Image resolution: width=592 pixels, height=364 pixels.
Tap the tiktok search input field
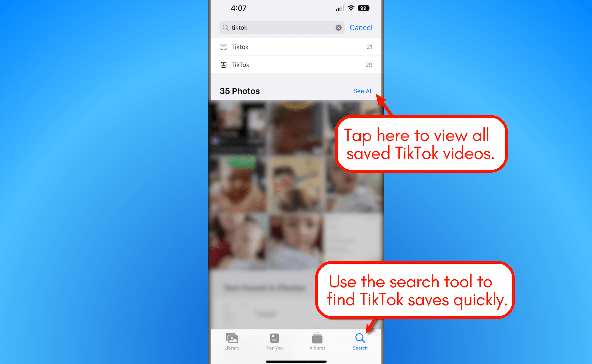point(279,28)
